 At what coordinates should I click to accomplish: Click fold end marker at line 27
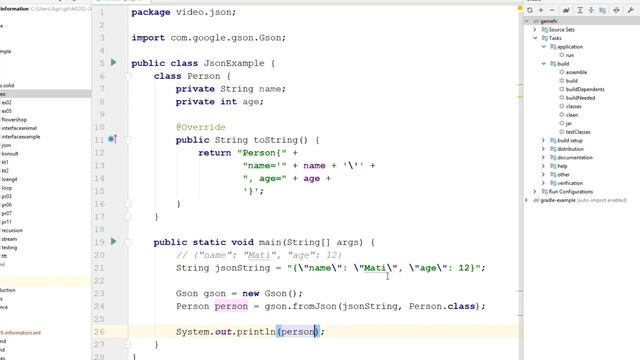pos(128,344)
